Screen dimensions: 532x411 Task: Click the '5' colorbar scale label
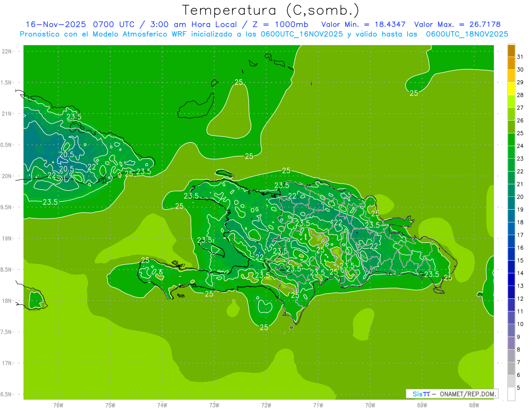(x=519, y=388)
